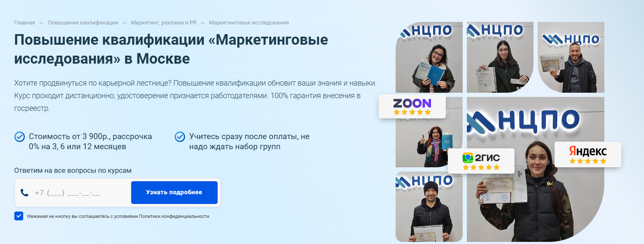
Task: Click the 2ГИС green map logo
Action: click(468, 158)
